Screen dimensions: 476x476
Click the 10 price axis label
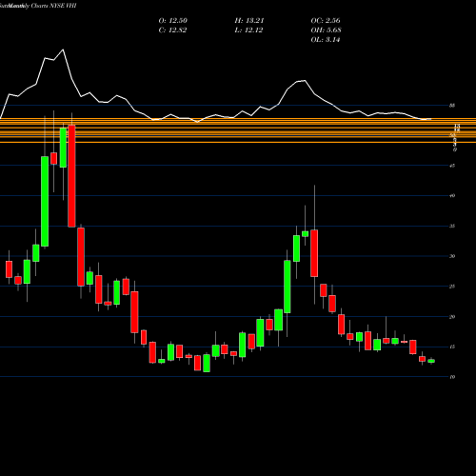452,377
